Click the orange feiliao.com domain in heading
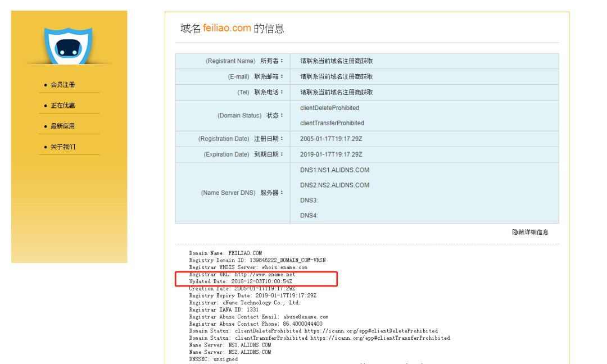 pyautogui.click(x=227, y=28)
